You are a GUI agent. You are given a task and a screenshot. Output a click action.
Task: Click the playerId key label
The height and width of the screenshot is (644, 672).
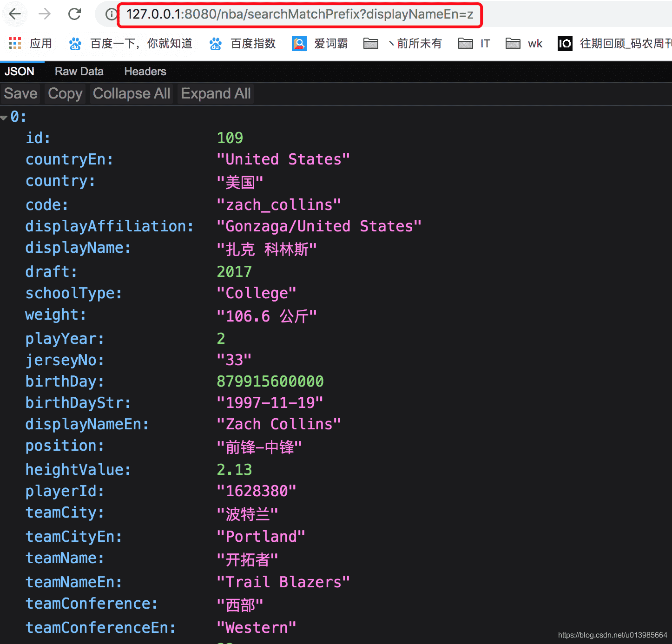click(x=65, y=491)
